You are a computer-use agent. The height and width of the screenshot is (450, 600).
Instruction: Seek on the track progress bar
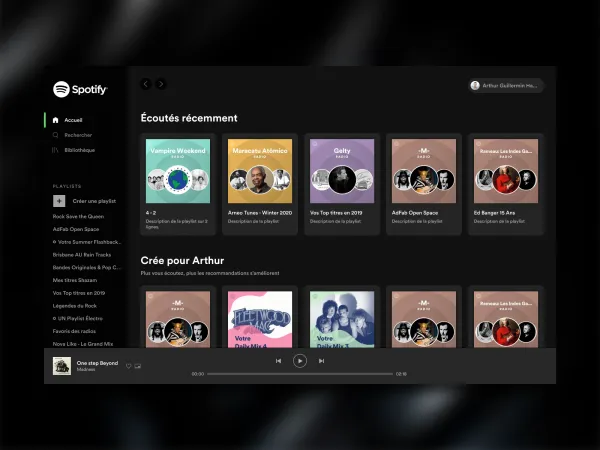[x=300, y=374]
